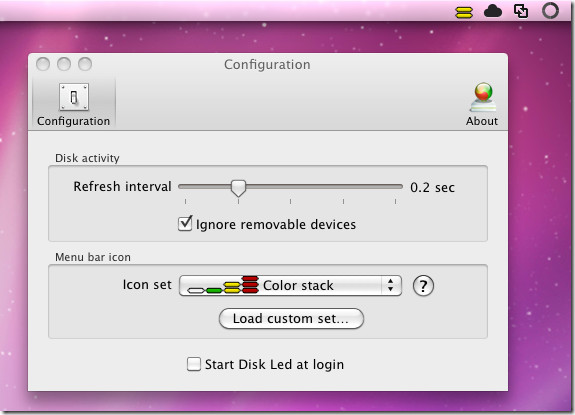
Task: Click the Configuration tab label text
Action: pyautogui.click(x=73, y=121)
